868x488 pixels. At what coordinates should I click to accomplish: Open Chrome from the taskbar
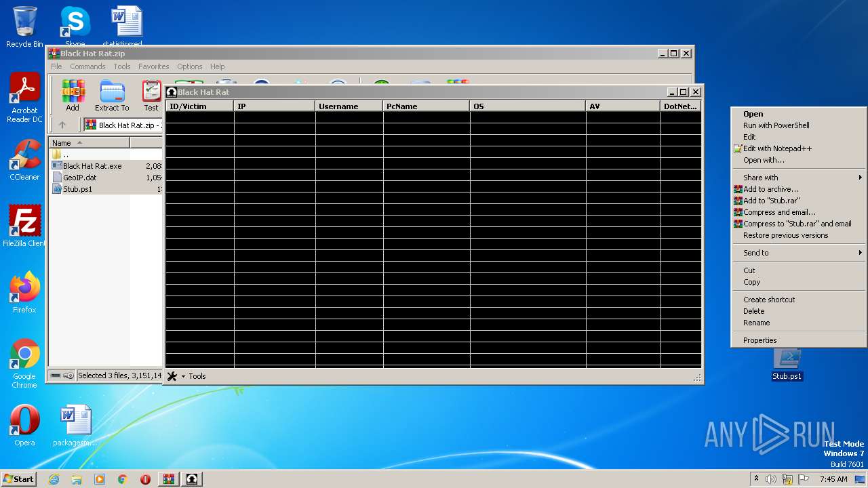pyautogui.click(x=123, y=479)
